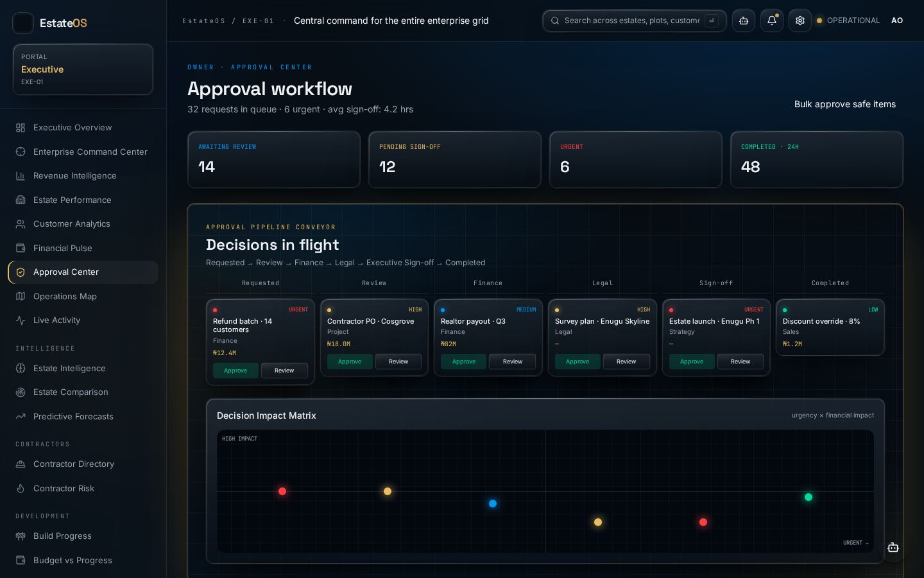This screenshot has width=924, height=578.
Task: Review the Contractor PO Cosgrove request
Action: [x=398, y=362]
